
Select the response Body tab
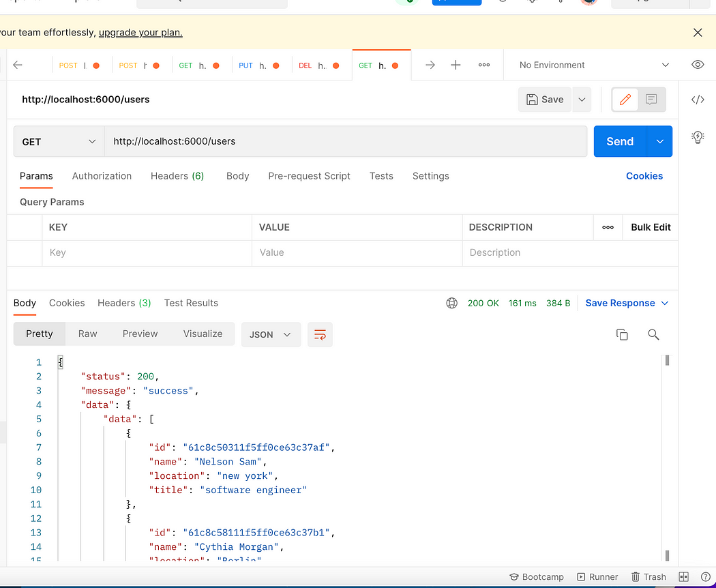point(25,303)
